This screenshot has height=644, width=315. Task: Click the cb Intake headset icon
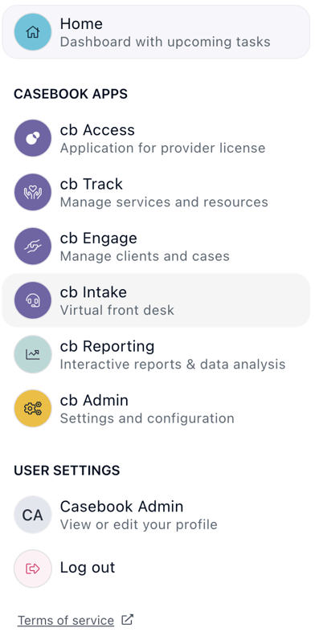(x=32, y=300)
